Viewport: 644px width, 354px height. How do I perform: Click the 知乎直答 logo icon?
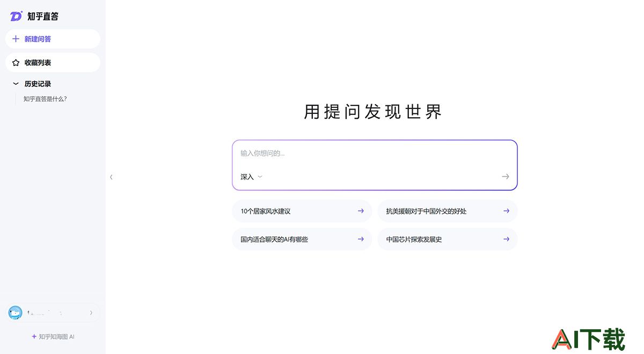pyautogui.click(x=16, y=16)
